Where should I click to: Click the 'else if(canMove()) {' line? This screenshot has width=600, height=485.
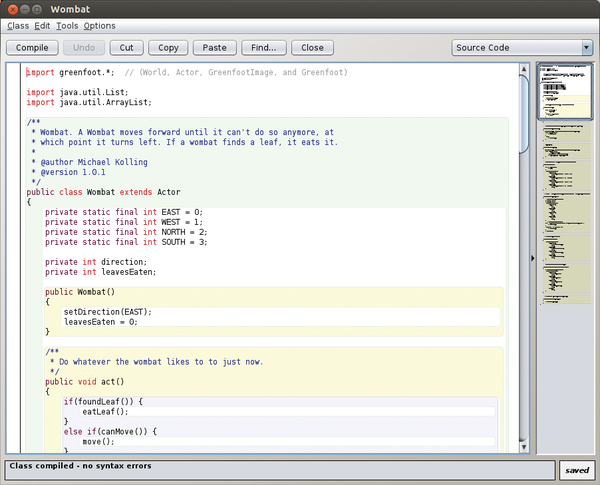[110, 431]
